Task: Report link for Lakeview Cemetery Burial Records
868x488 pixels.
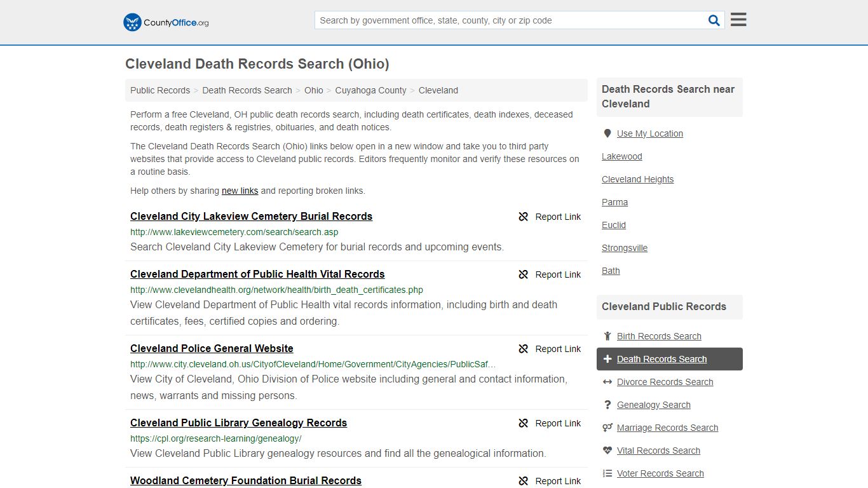Action: point(558,217)
